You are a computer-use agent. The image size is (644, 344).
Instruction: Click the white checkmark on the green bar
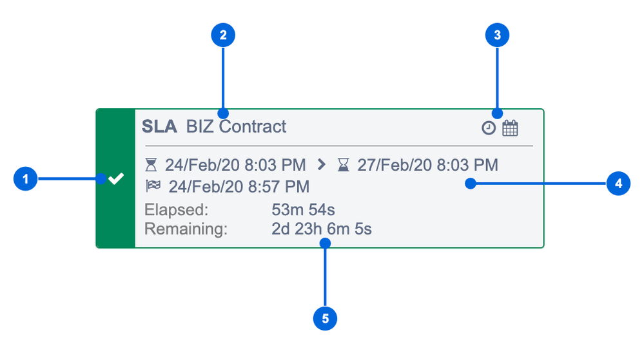pos(116,178)
